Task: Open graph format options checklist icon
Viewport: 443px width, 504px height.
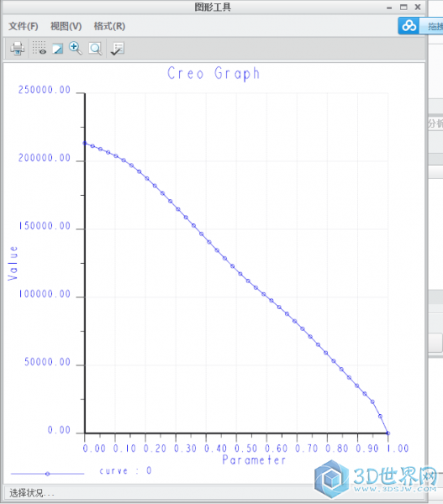Action: pos(117,49)
